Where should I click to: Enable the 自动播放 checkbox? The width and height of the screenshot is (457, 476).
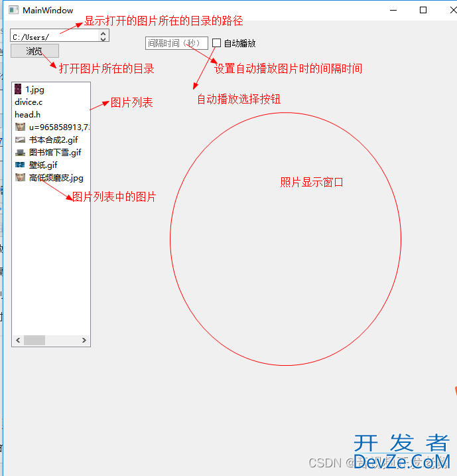(216, 43)
